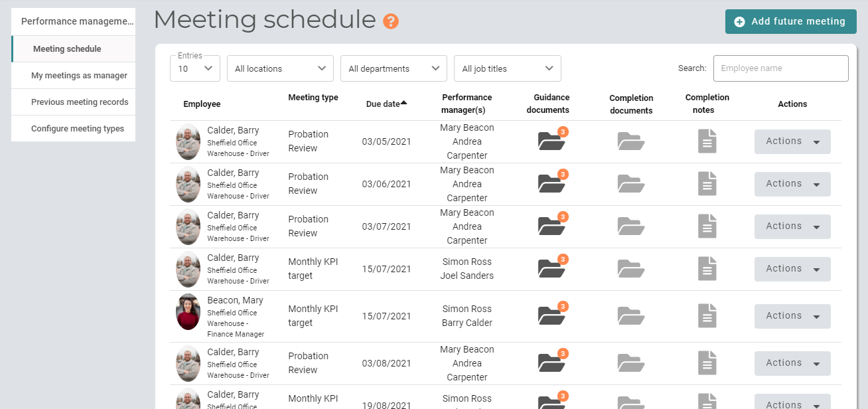Sort by Performance manager(s) column header
868x409 pixels.
click(467, 104)
